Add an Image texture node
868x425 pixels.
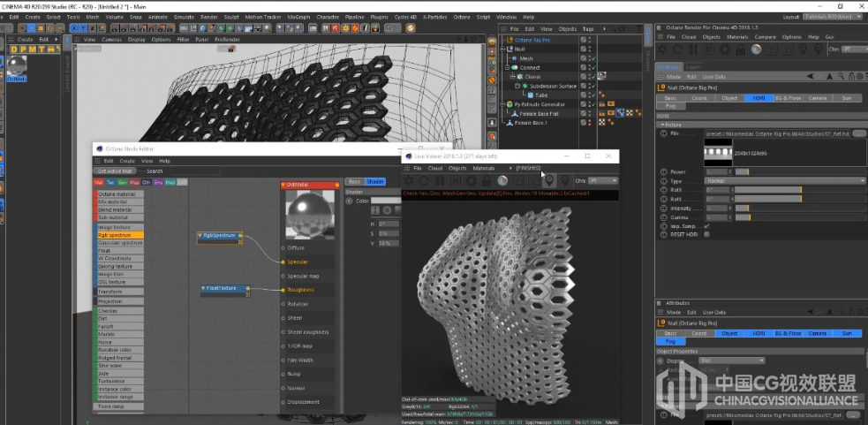click(119, 227)
